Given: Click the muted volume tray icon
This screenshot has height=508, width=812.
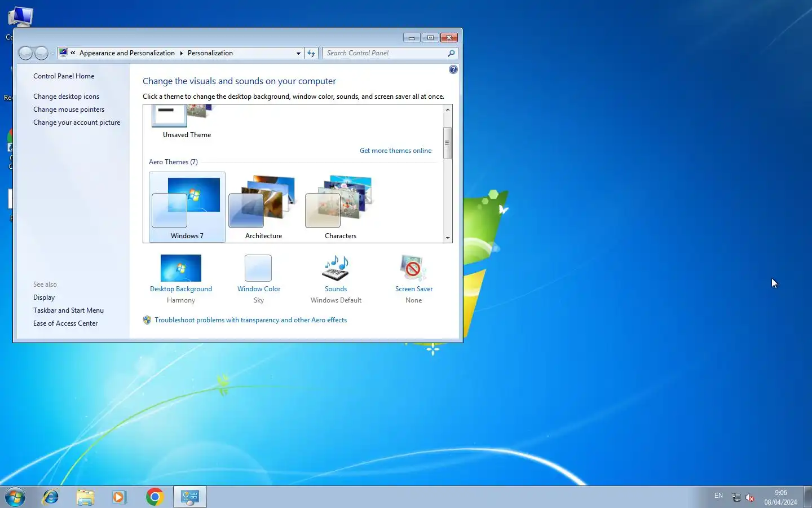Looking at the screenshot, I should tap(750, 497).
